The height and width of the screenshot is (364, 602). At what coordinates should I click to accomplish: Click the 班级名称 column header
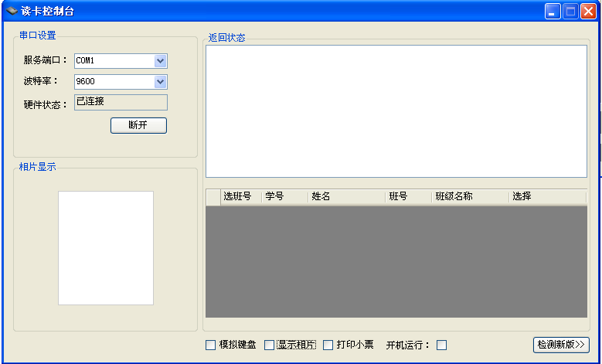click(471, 196)
